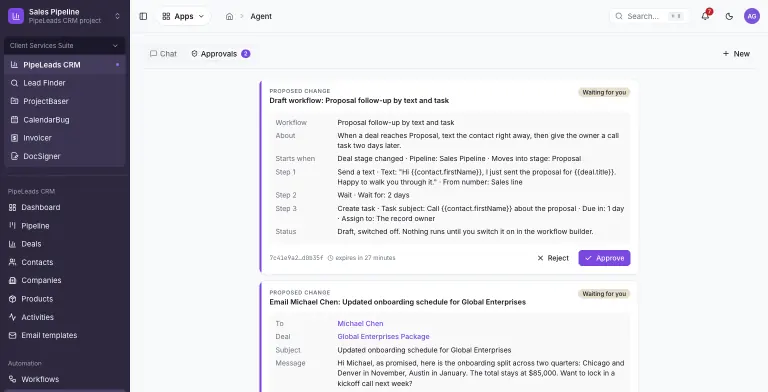Click the DocSigner document icon
This screenshot has width=768, height=392.
pyautogui.click(x=14, y=156)
